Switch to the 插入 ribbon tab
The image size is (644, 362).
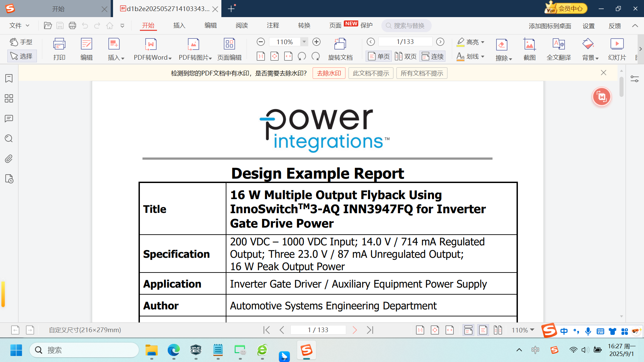(x=179, y=25)
